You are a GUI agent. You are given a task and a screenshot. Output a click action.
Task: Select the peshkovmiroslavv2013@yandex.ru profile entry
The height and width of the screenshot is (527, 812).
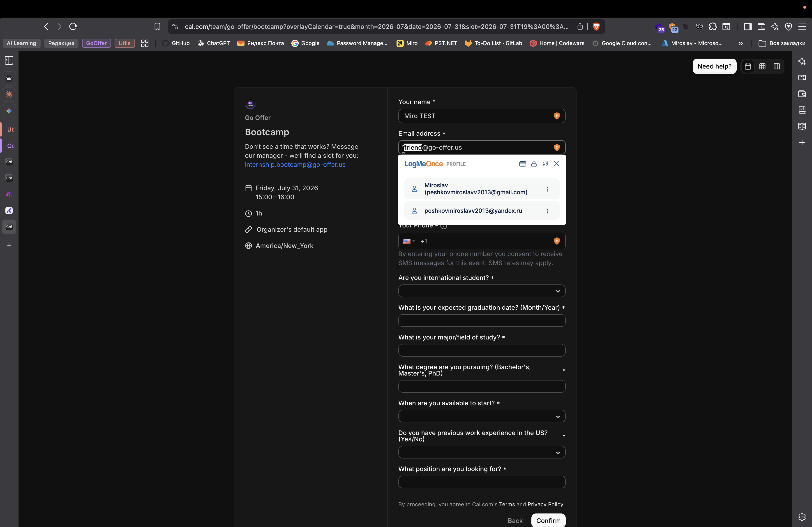coord(473,211)
